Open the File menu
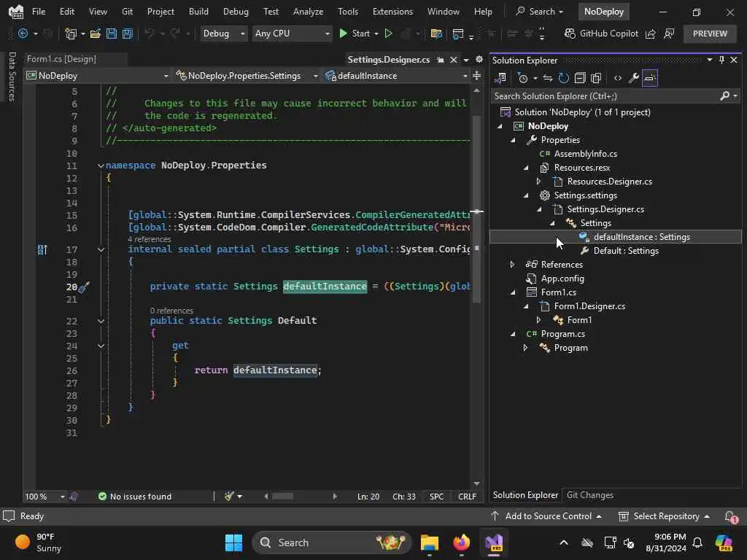Viewport: 747px width, 560px height. (x=39, y=12)
